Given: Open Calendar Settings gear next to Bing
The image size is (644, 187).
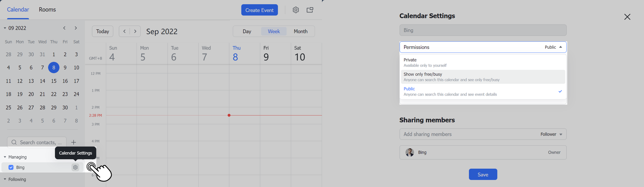Looking at the screenshot, I should (x=75, y=167).
